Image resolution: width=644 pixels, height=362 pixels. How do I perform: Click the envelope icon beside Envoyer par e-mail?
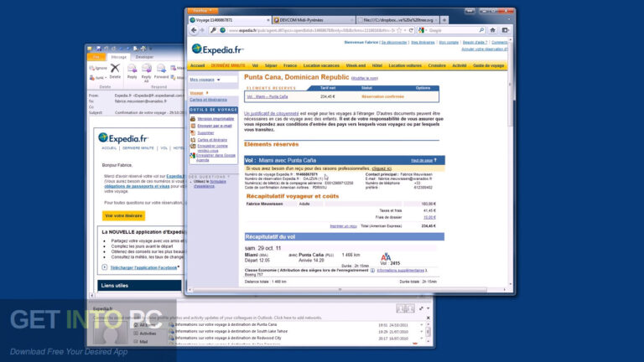[x=193, y=126]
